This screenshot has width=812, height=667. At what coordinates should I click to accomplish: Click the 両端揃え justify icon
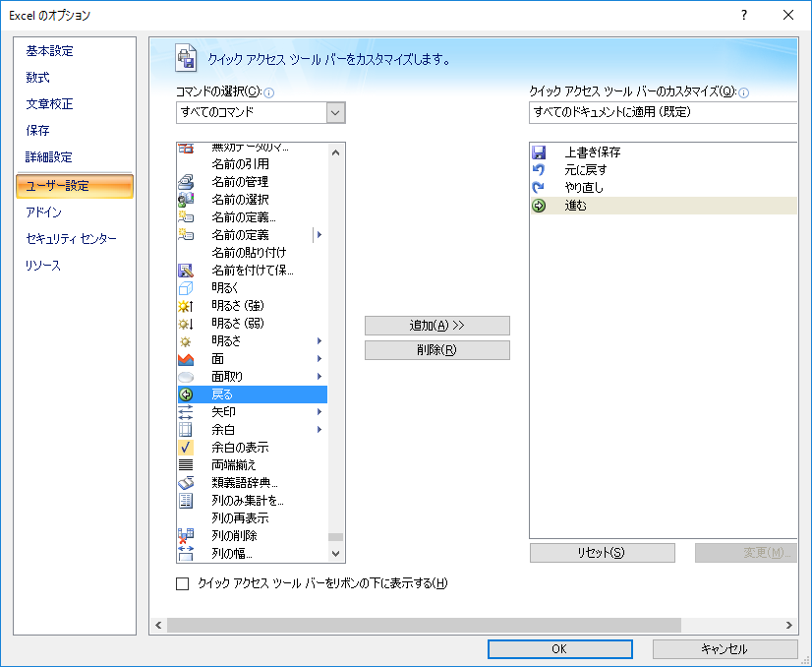coord(186,465)
